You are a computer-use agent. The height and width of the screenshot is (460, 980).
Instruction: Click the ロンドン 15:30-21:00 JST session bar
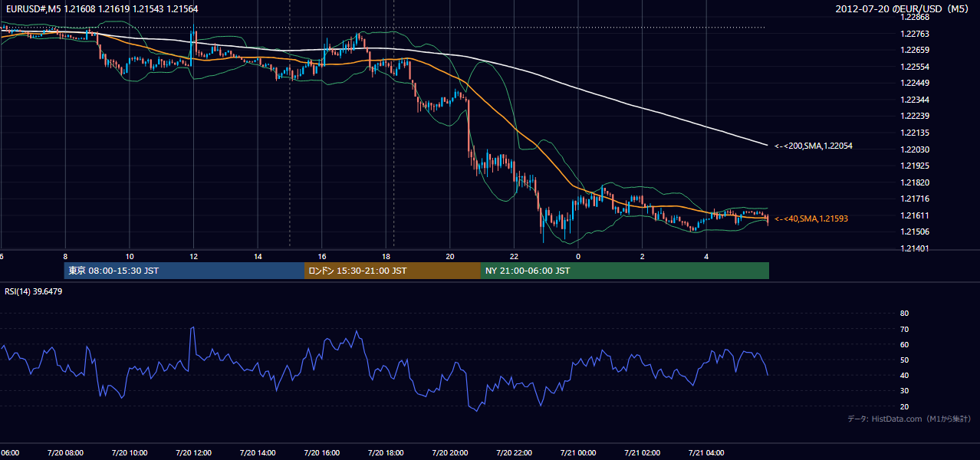(x=393, y=271)
